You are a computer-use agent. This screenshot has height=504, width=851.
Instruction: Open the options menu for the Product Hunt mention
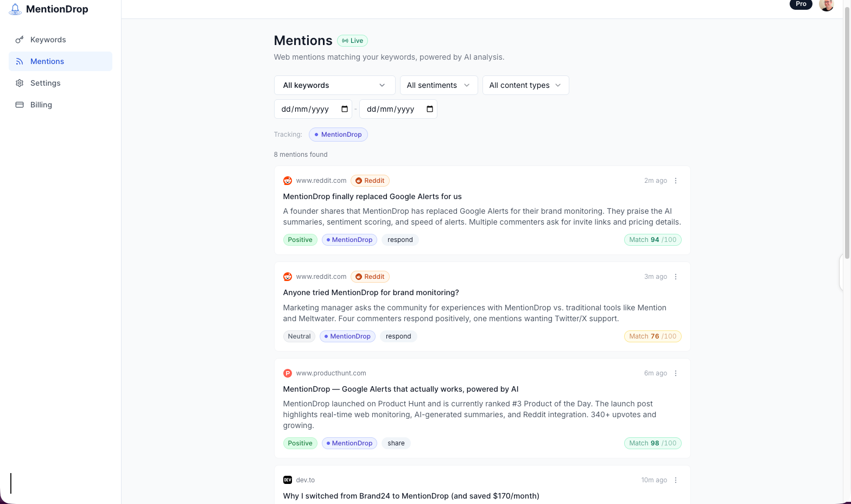(676, 373)
